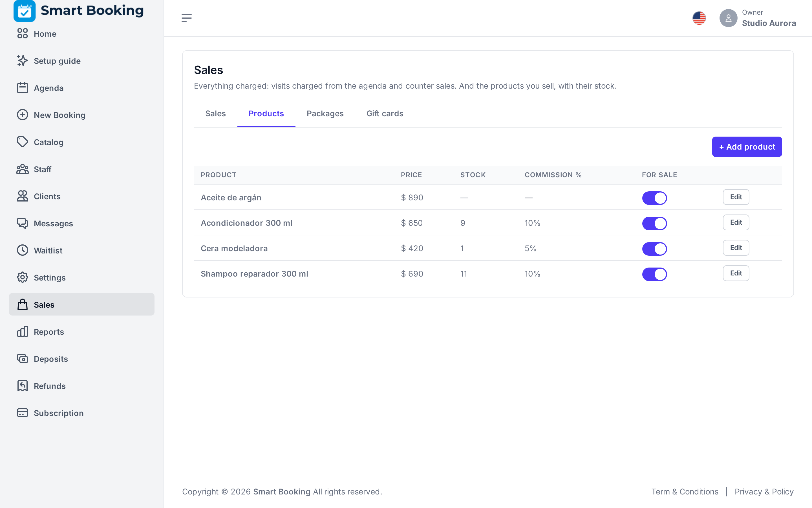Edit the Aceite de argán product
The width and height of the screenshot is (812, 508).
736,197
